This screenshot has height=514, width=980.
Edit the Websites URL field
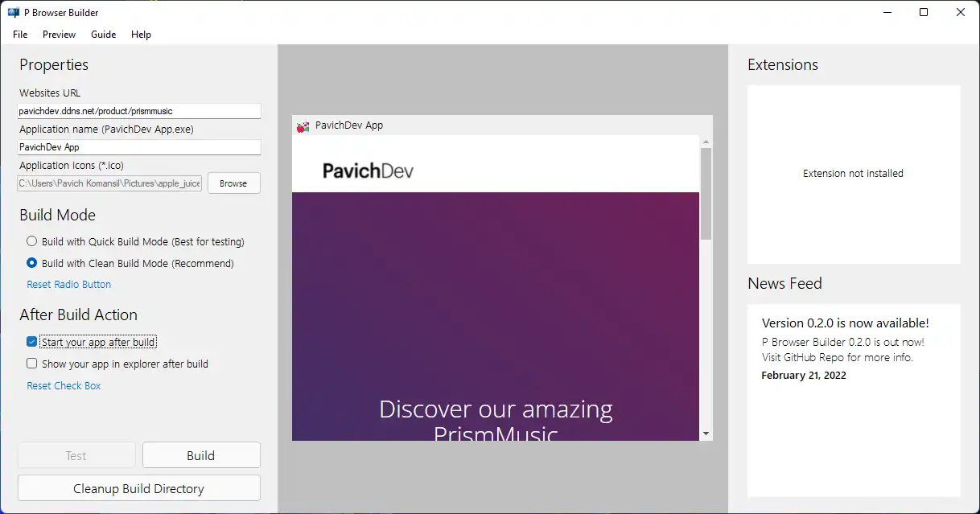139,111
